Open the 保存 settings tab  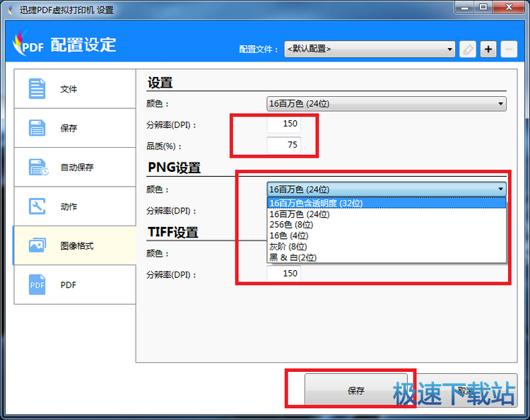pyautogui.click(x=75, y=128)
